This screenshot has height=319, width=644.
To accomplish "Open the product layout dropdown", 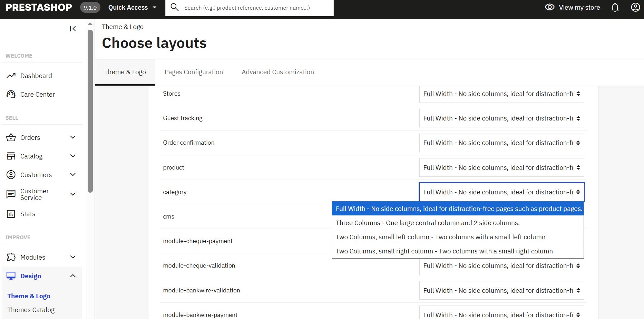I will (501, 168).
